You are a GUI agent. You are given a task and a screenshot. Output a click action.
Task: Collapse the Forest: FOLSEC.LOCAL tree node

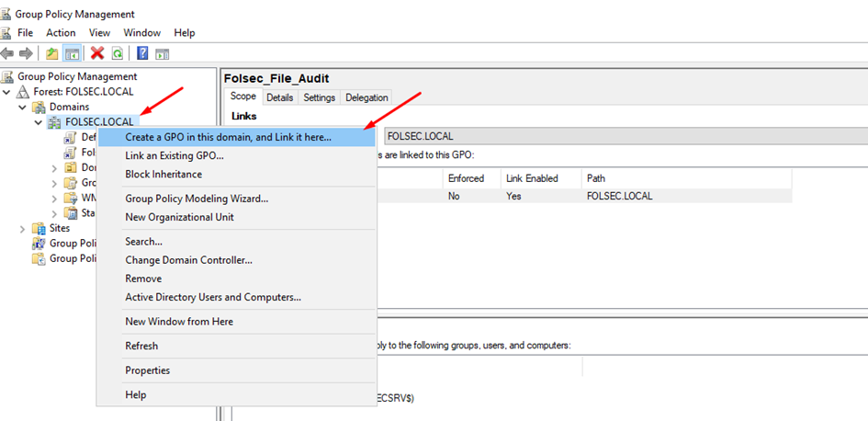[x=8, y=92]
